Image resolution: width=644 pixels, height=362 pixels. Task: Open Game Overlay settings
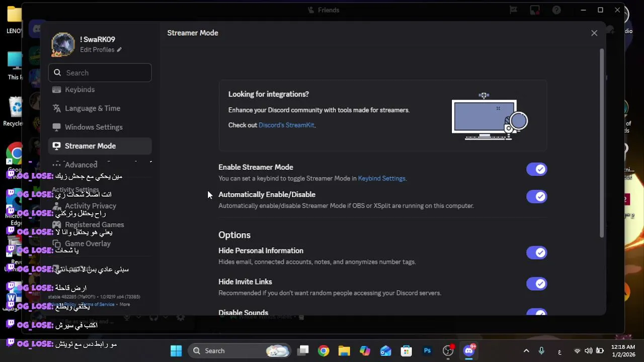[100, 243]
